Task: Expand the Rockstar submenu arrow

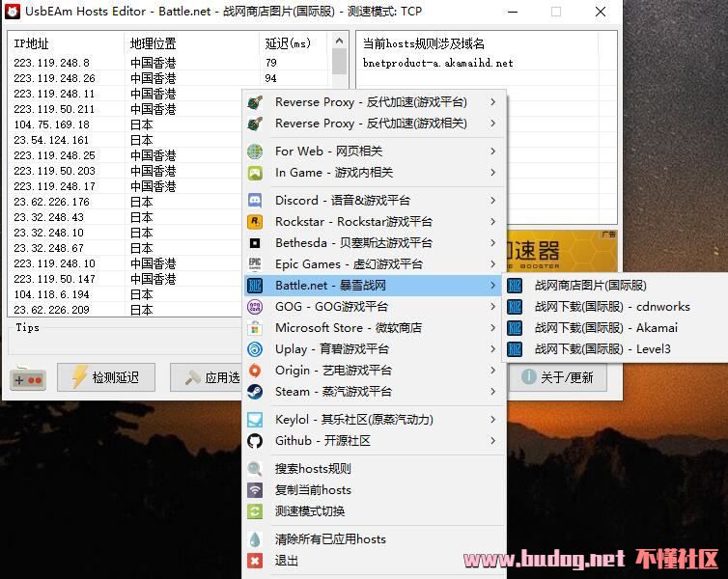Action: coord(493,221)
